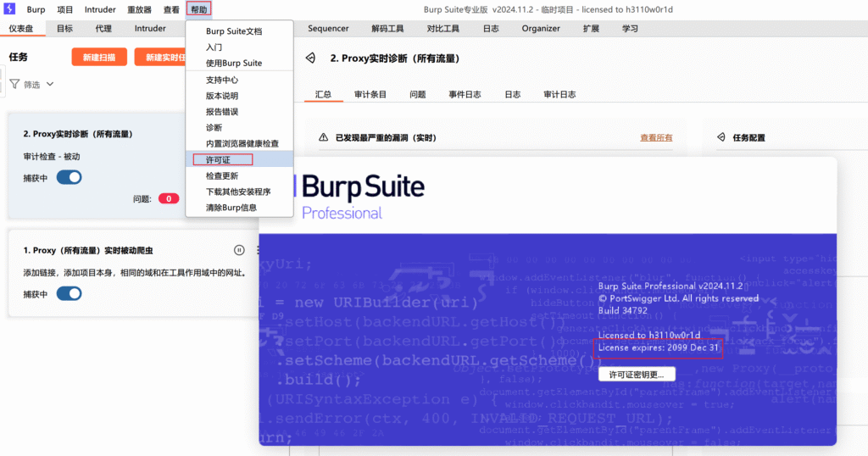Switch to the 代理 tab
This screenshot has height=456, width=868.
click(103, 28)
